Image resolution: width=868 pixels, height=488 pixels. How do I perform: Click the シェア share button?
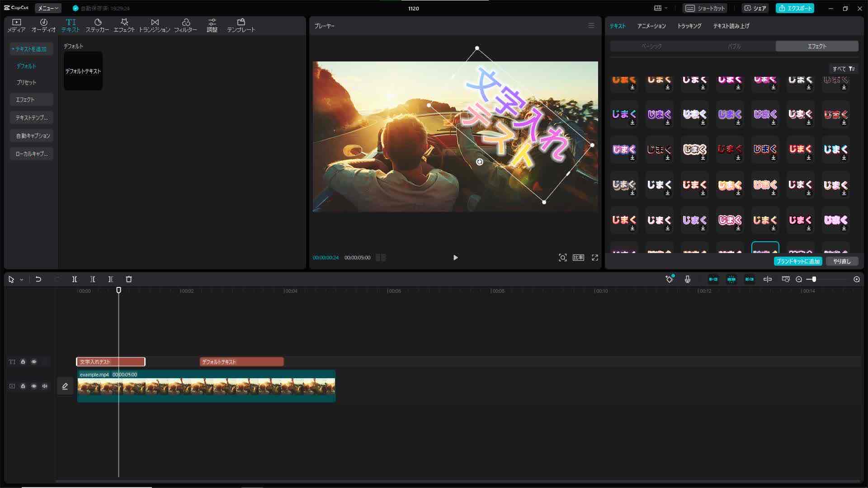point(755,8)
